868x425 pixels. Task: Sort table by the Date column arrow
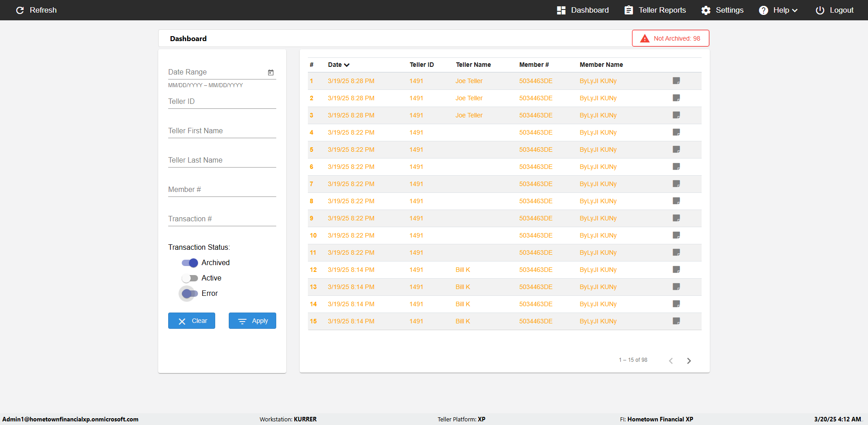[x=347, y=65]
